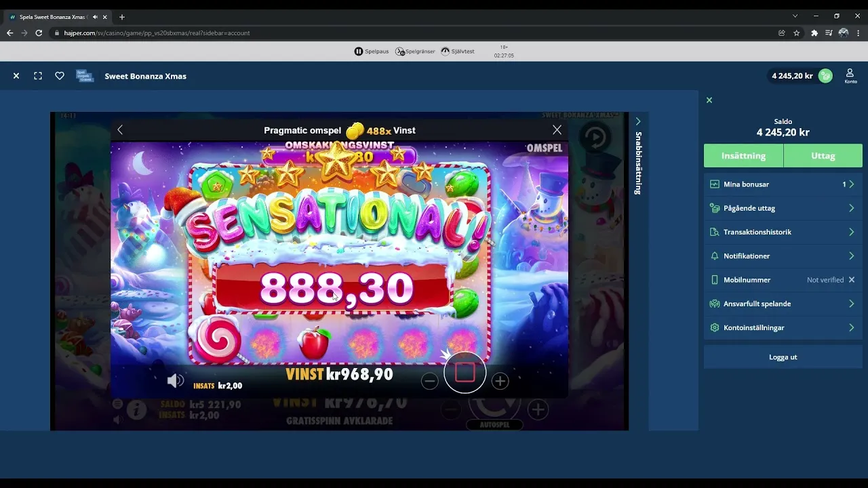Viewport: 868px width, 488px height.
Task: Open the hamburger menu in the background game
Action: coord(117,404)
